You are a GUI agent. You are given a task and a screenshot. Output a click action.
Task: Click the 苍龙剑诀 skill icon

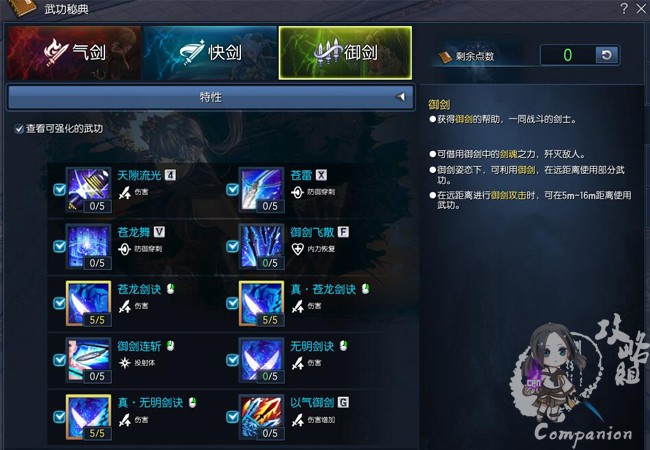tap(89, 304)
